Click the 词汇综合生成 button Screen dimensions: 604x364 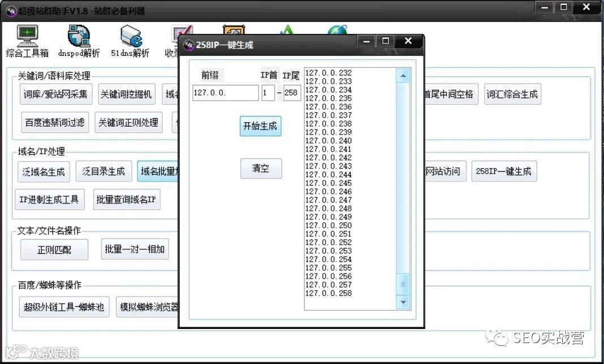(x=512, y=94)
